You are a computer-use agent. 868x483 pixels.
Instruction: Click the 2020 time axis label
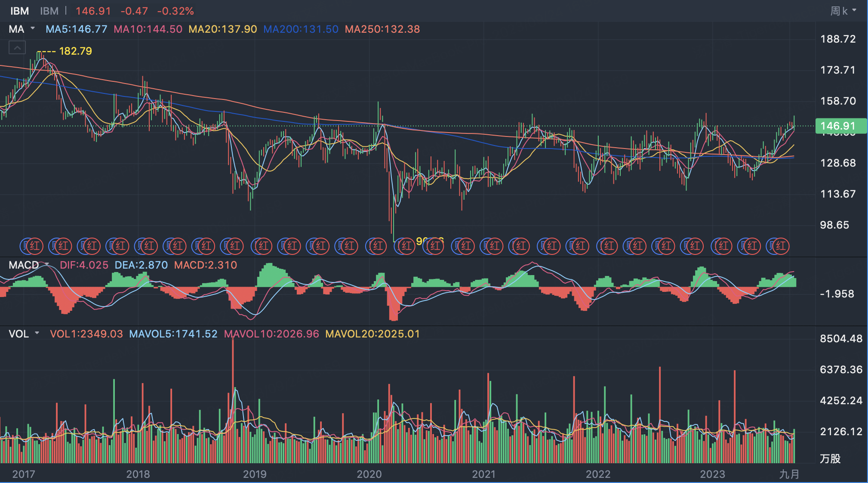(369, 474)
